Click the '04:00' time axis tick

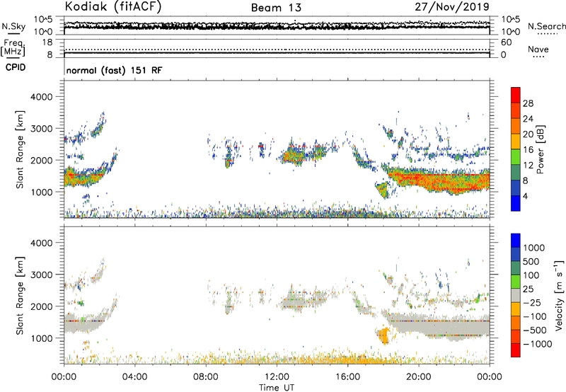pos(134,377)
